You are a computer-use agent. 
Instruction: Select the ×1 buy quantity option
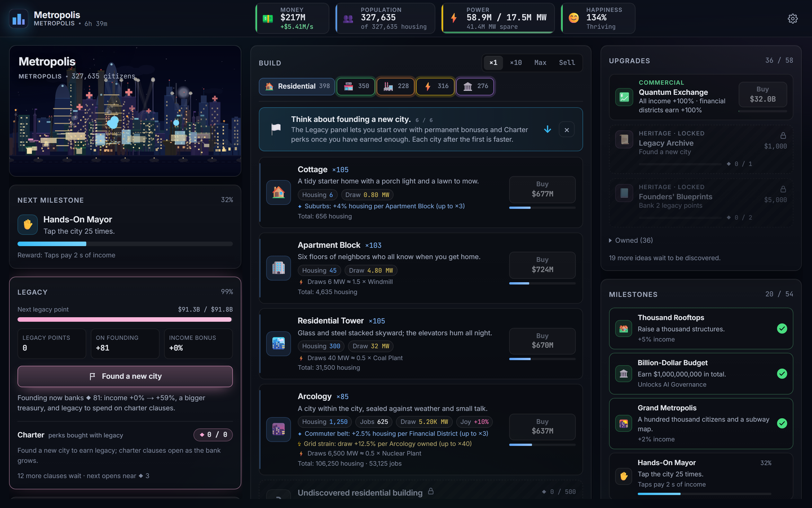tap(493, 63)
